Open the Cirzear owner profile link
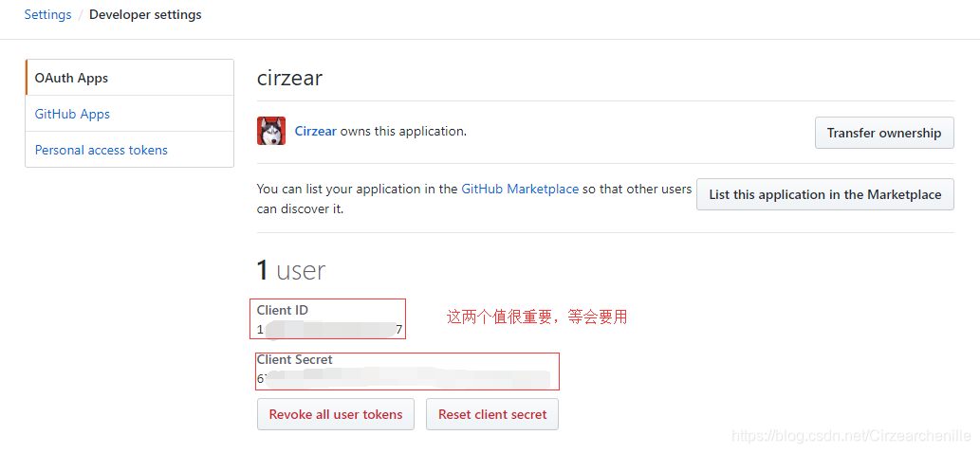This screenshot has width=980, height=453. click(316, 131)
